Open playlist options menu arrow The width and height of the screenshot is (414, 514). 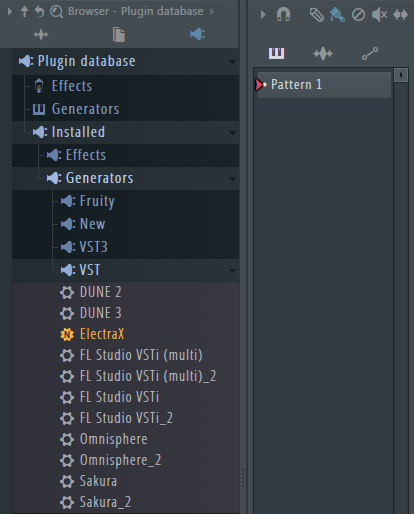(263, 14)
